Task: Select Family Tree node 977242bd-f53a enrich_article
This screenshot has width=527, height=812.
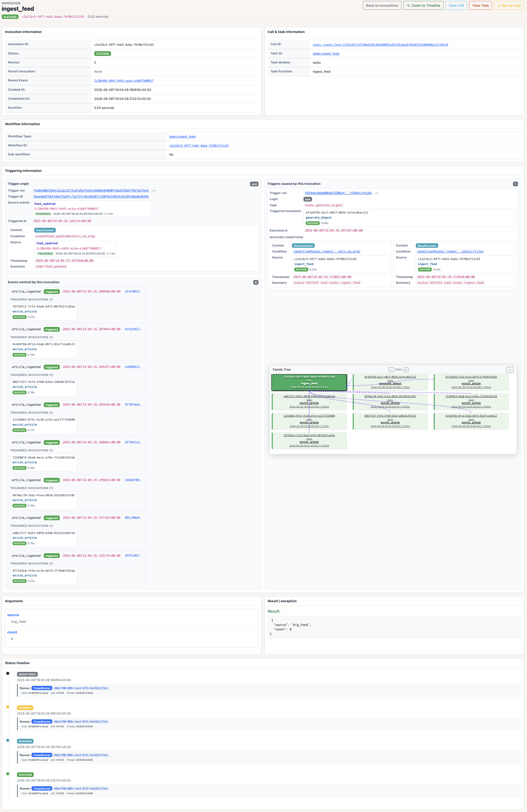Action: (x=471, y=382)
